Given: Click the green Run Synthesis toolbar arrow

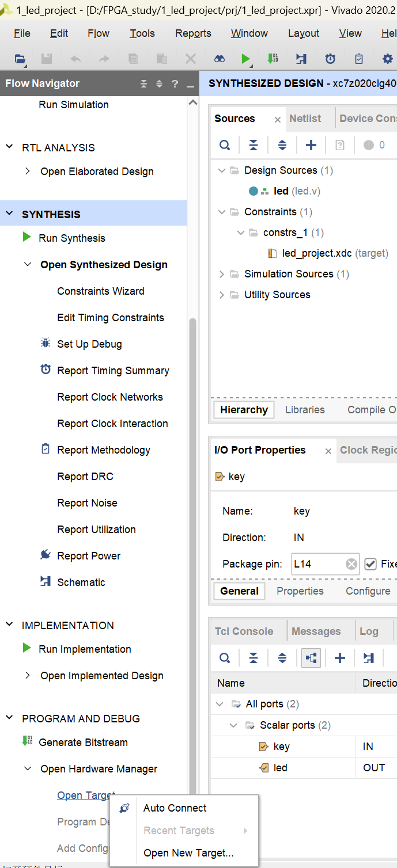Looking at the screenshot, I should tap(246, 59).
